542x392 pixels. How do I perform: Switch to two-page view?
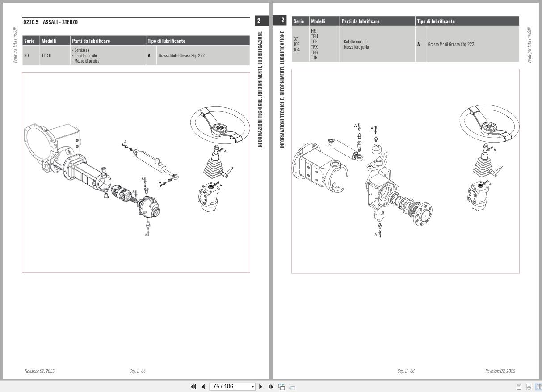point(538,387)
